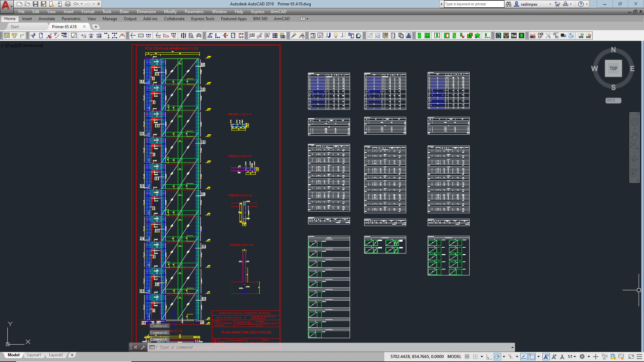Image resolution: width=644 pixels, height=362 pixels.
Task: Toggle ortho mode in status bar
Action: [x=489, y=357]
